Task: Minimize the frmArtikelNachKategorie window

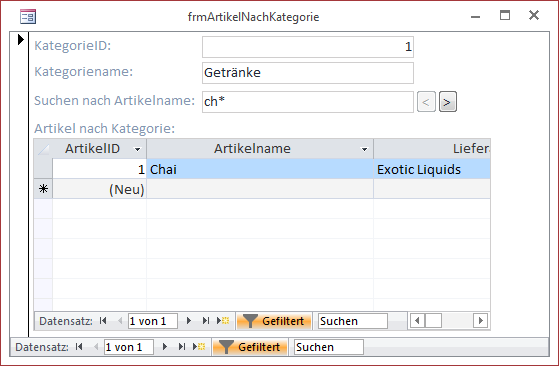Action: coord(475,16)
